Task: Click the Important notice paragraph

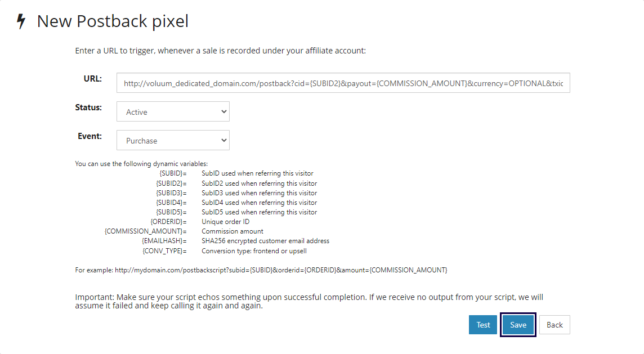Action: click(309, 301)
